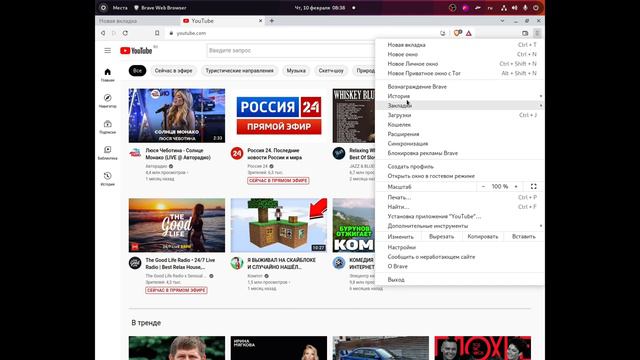Expand History submenu

click(x=460, y=96)
